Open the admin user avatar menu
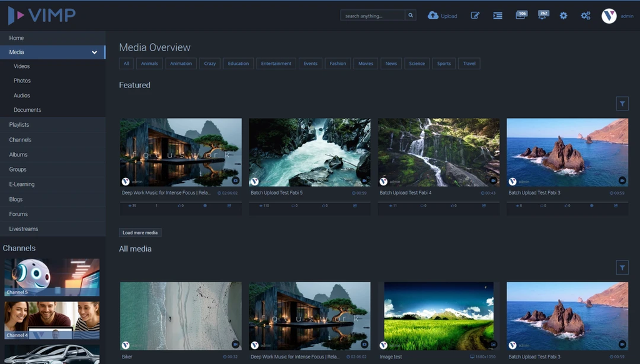Viewport: 640px width, 364px height. point(609,16)
